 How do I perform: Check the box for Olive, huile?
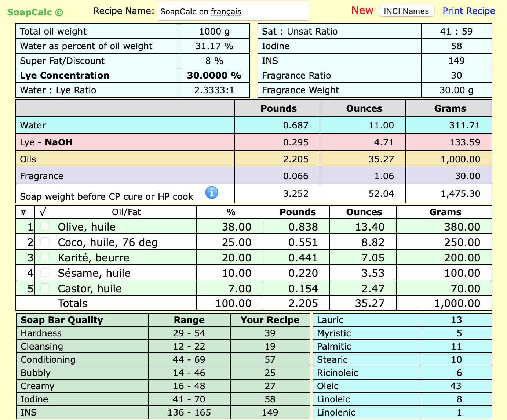45,226
